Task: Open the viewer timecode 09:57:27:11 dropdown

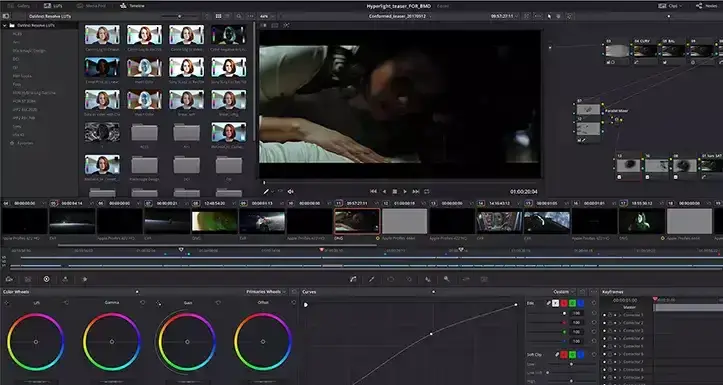Action: [x=504, y=16]
